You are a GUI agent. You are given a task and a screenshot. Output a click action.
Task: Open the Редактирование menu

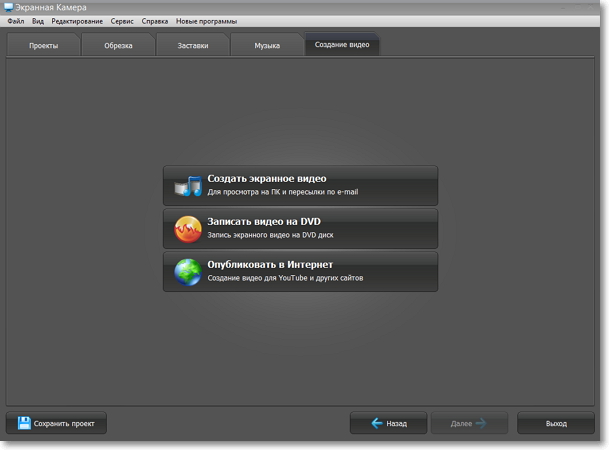click(x=77, y=21)
